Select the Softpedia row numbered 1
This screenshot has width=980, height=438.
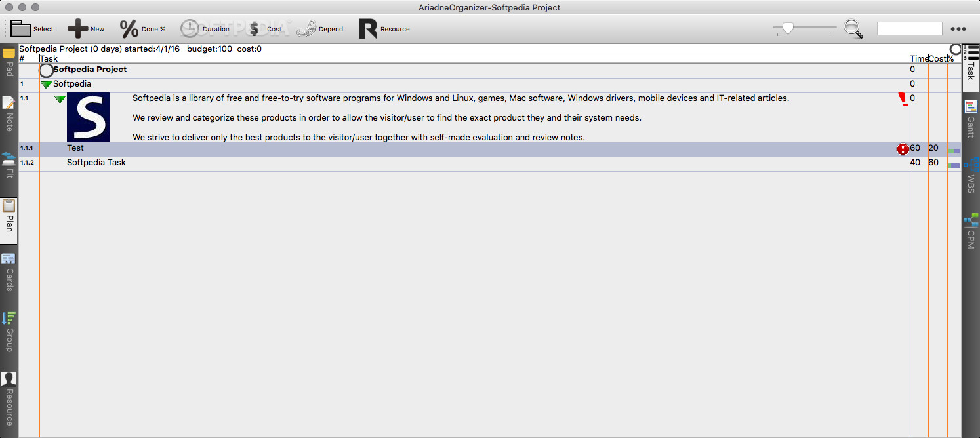(x=490, y=85)
